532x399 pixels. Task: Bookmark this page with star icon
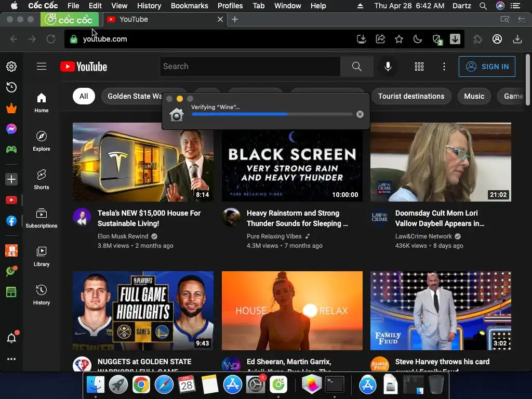pyautogui.click(x=399, y=39)
